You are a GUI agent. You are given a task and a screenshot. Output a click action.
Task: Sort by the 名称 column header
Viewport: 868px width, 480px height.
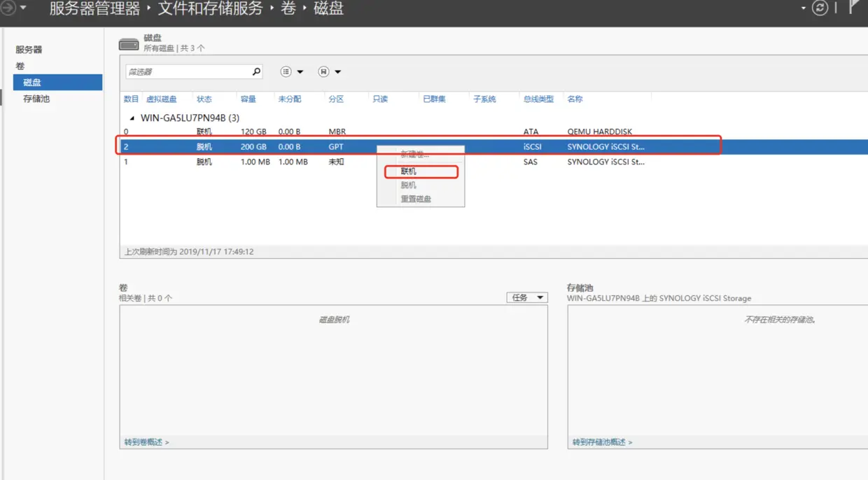pos(575,99)
